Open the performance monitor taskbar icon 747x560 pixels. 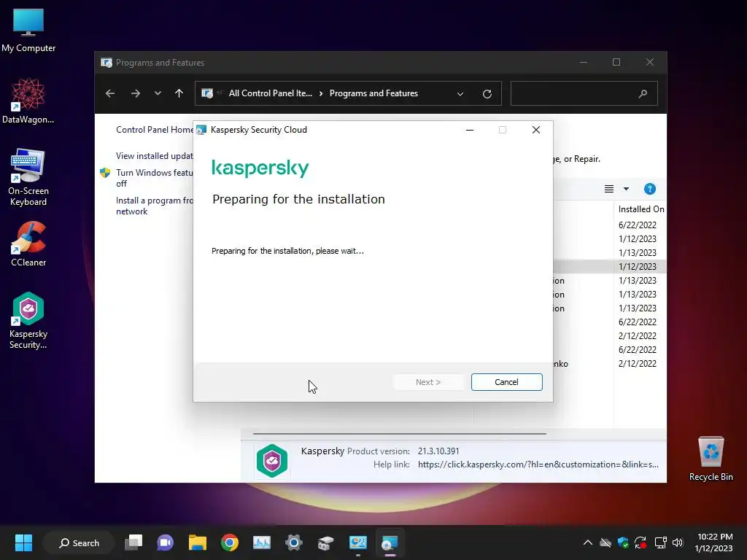click(262, 542)
